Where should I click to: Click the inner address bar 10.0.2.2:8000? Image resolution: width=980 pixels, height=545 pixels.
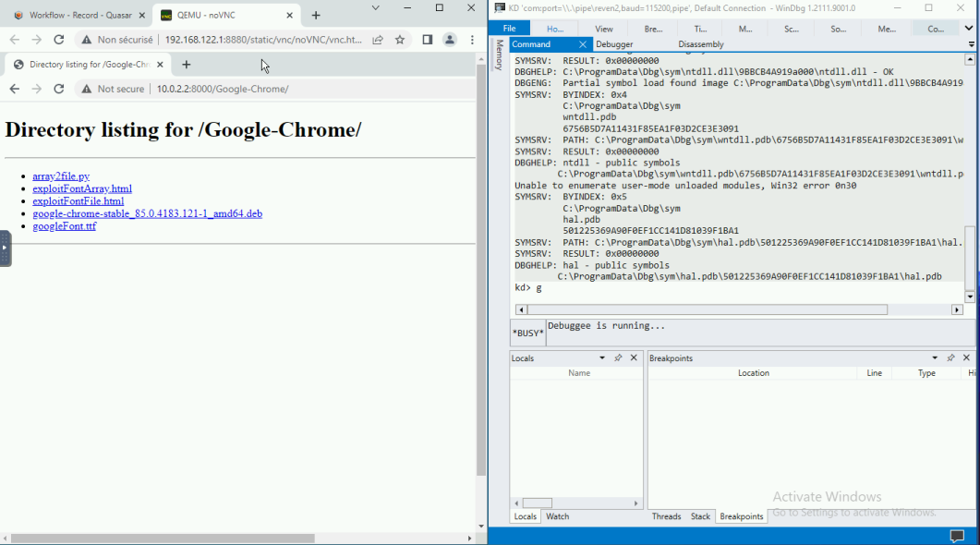[x=223, y=89]
